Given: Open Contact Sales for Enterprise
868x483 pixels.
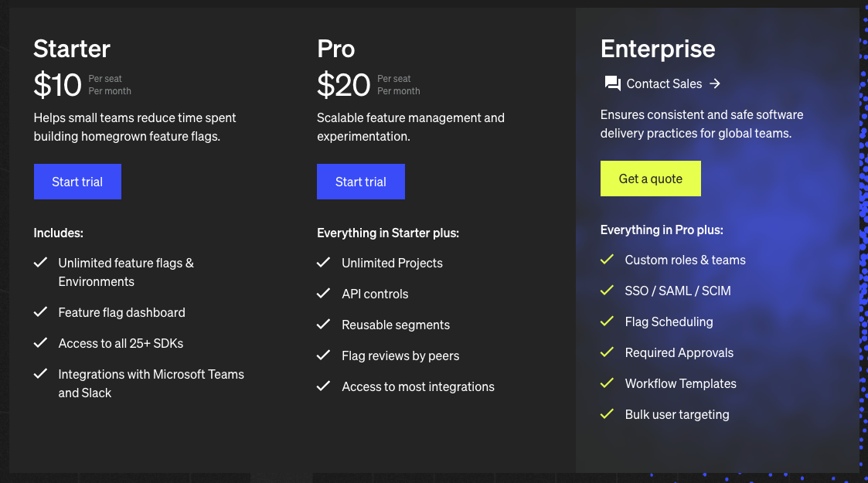Looking at the screenshot, I should (664, 83).
